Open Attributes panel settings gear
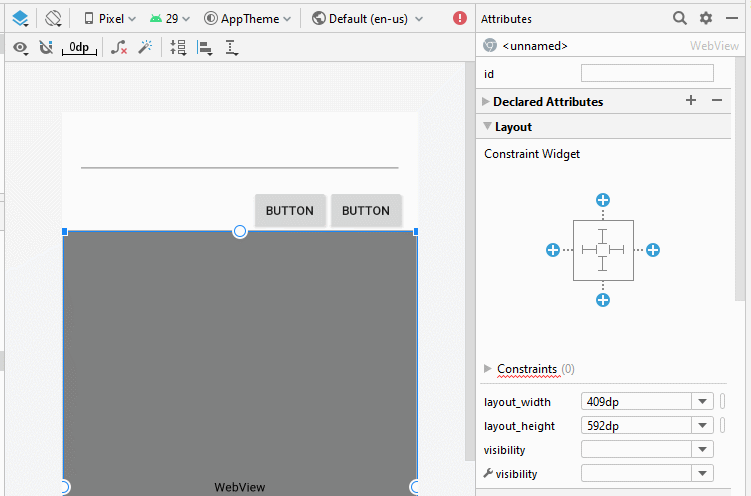This screenshot has width=751, height=496. point(705,18)
